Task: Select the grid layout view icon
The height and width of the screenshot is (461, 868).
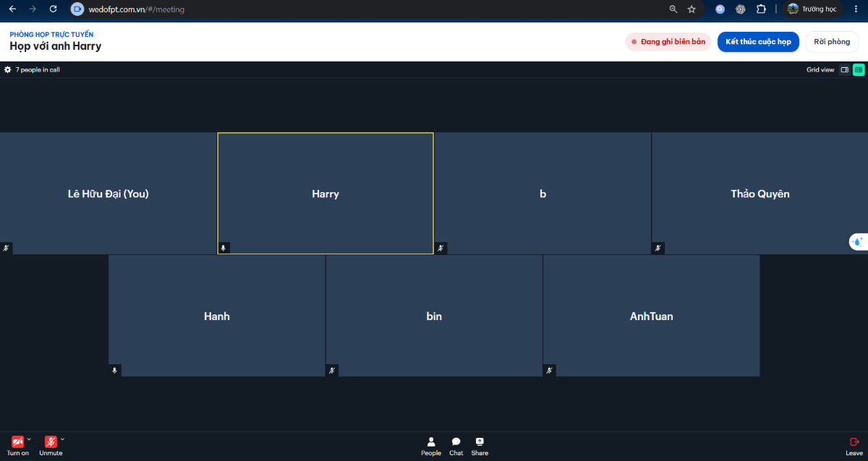Action: click(x=859, y=69)
